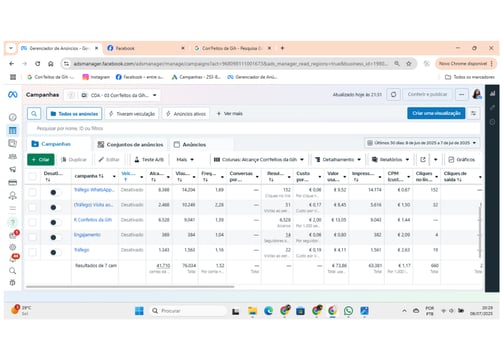The height and width of the screenshot is (360, 503).
Task: Click the sidebar magnifier search icon
Action: tap(13, 271)
